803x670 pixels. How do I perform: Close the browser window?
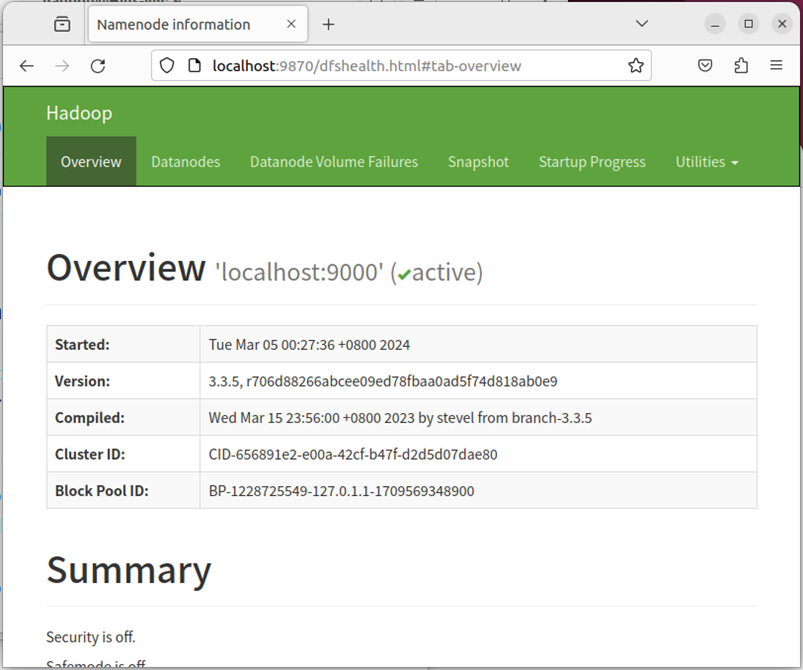tap(782, 24)
